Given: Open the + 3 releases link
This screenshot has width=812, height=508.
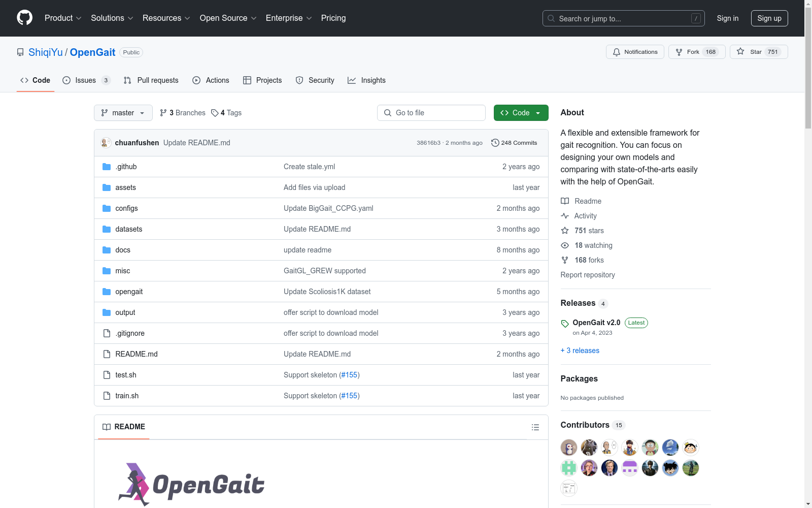Looking at the screenshot, I should pos(580,351).
